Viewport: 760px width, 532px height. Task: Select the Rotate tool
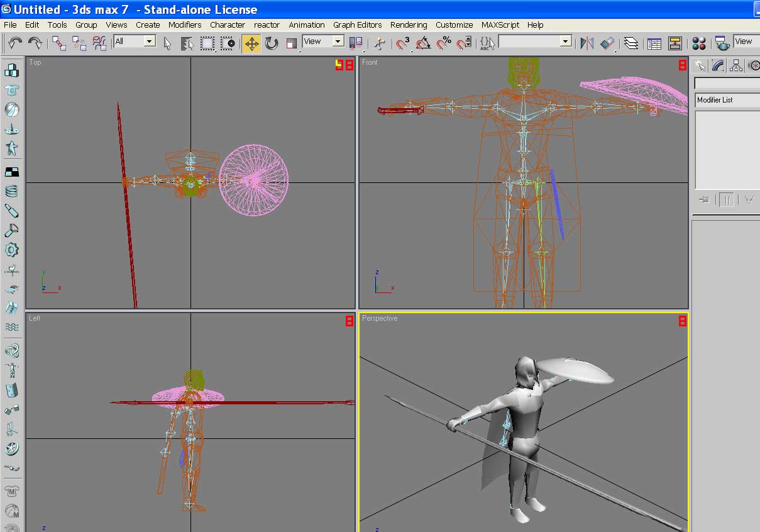(272, 43)
